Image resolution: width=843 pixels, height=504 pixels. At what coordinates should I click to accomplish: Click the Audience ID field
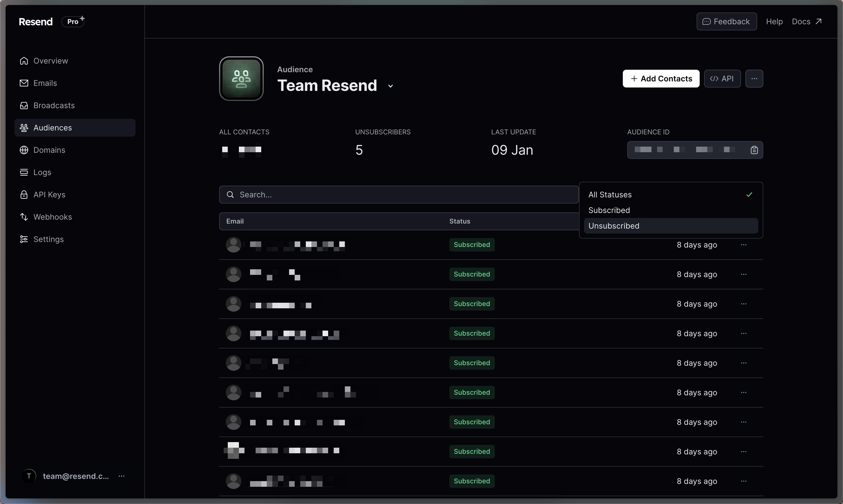tap(695, 150)
